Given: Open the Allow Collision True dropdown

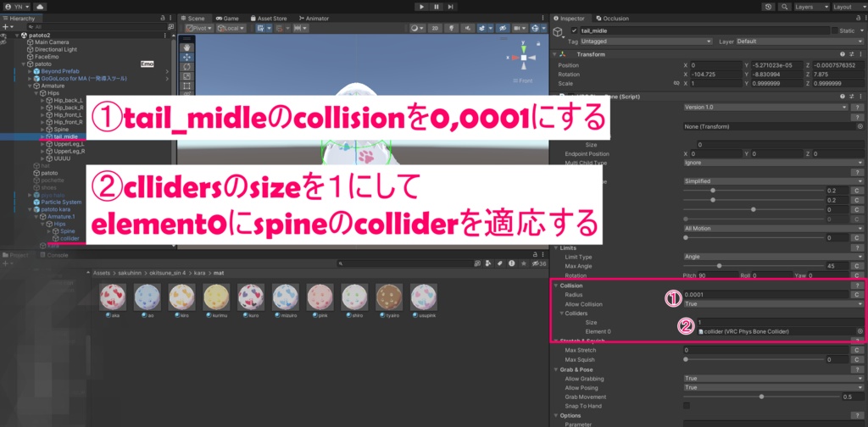Looking at the screenshot, I should point(773,304).
